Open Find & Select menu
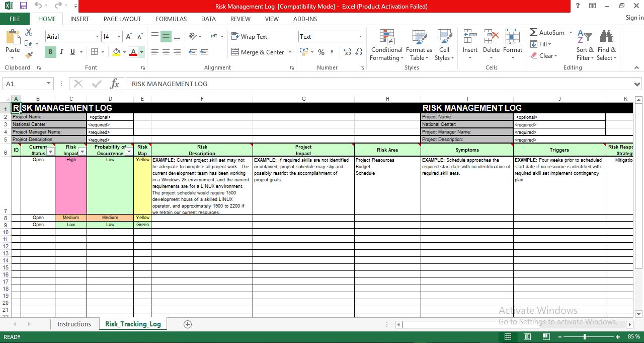This screenshot has width=644, height=343. [606, 45]
